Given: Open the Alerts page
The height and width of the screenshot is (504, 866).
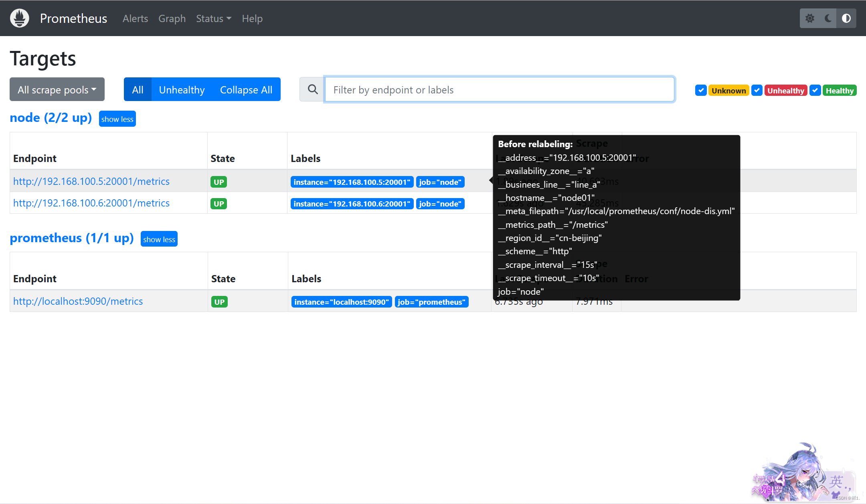Looking at the screenshot, I should pos(135,18).
